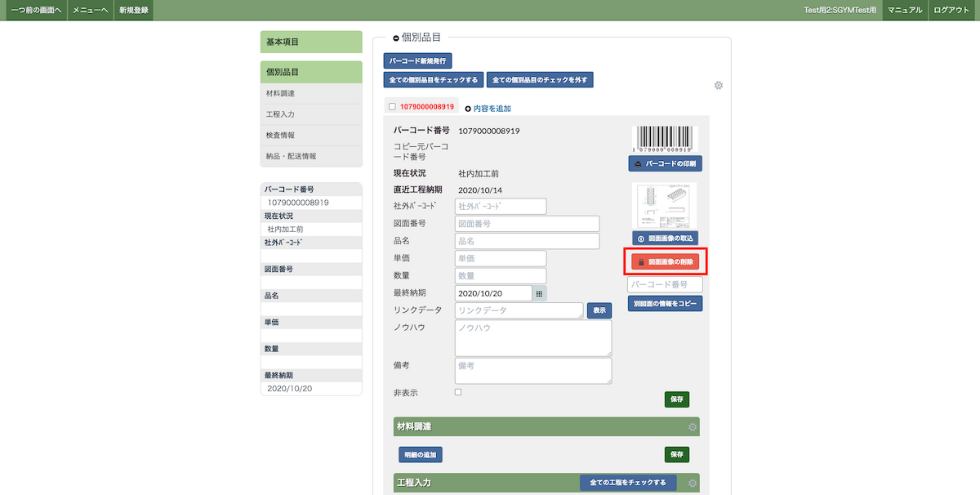Toggle the 非表示 checkbox
This screenshot has width=980, height=495.
[458, 392]
